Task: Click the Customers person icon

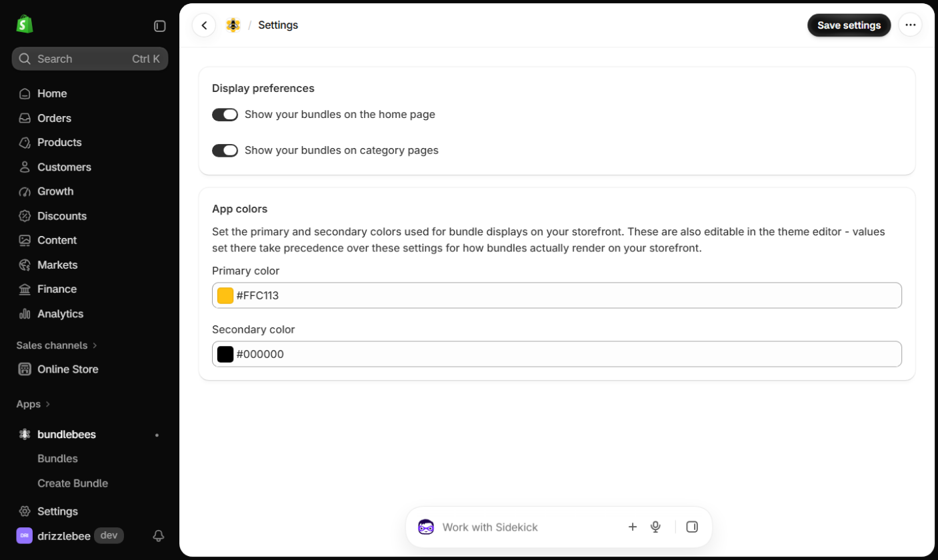Action: pos(25,167)
